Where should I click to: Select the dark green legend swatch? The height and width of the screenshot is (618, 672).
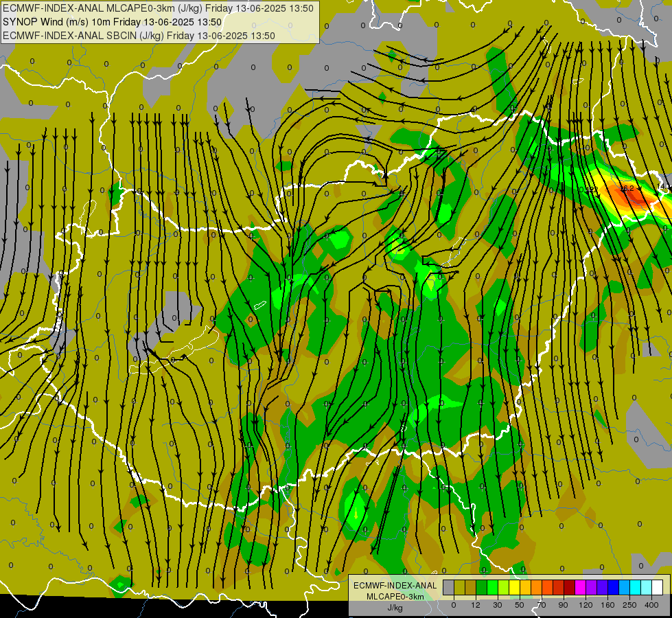click(481, 587)
